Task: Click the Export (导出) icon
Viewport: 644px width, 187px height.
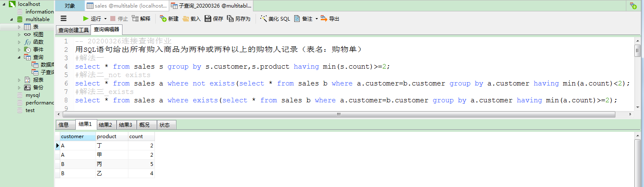Action: pyautogui.click(x=324, y=19)
